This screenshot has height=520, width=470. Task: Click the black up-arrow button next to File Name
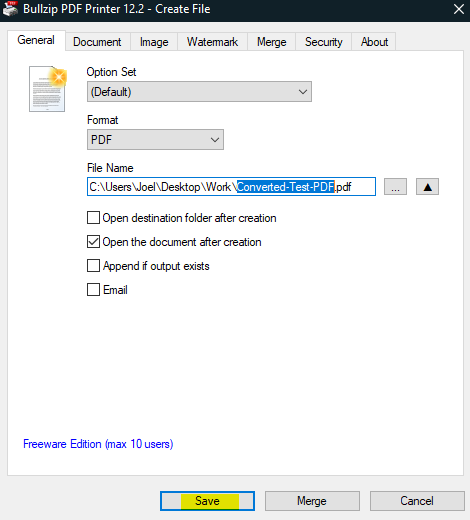point(427,187)
